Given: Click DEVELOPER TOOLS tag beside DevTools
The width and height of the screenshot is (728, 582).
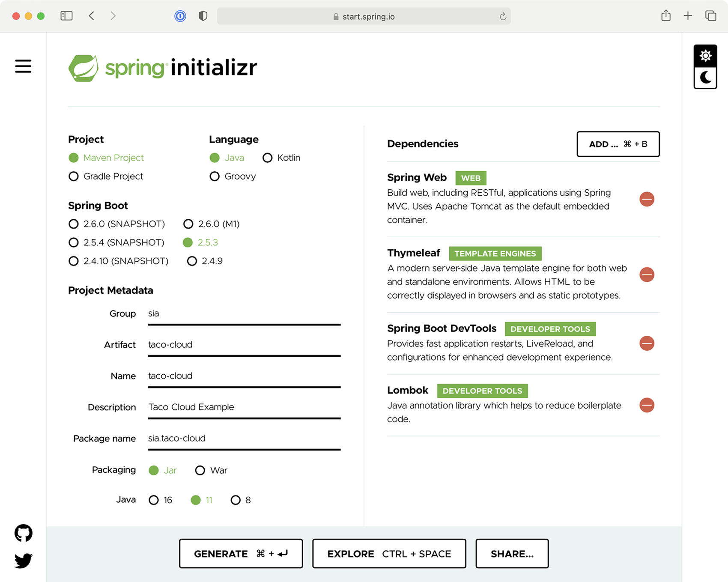Looking at the screenshot, I should 550,329.
